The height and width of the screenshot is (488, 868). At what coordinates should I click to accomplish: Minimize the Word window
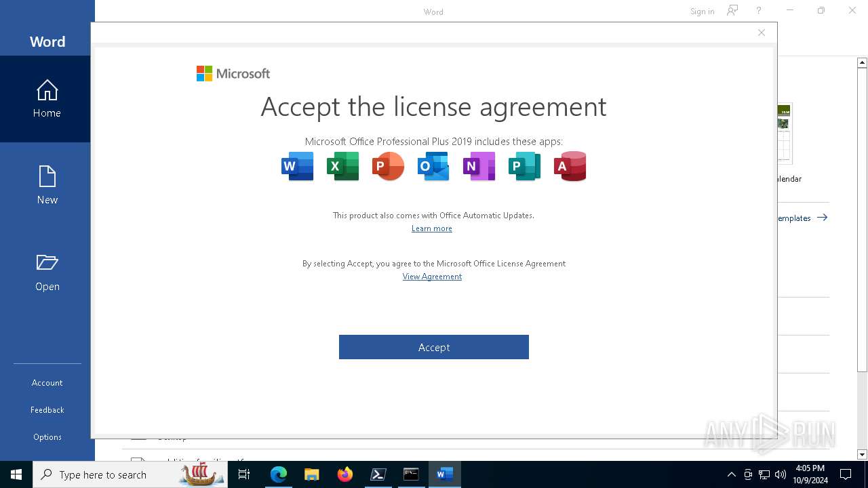pyautogui.click(x=789, y=11)
